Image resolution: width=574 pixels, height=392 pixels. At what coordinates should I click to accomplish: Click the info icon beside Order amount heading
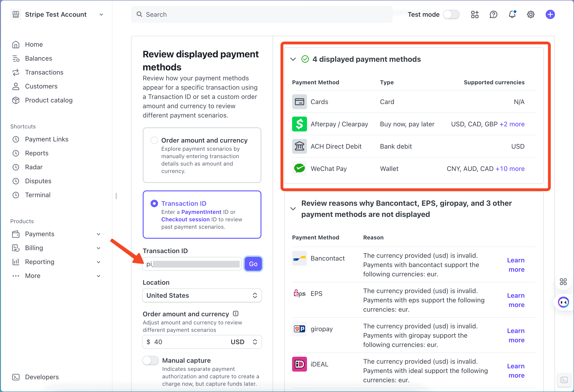point(236,314)
